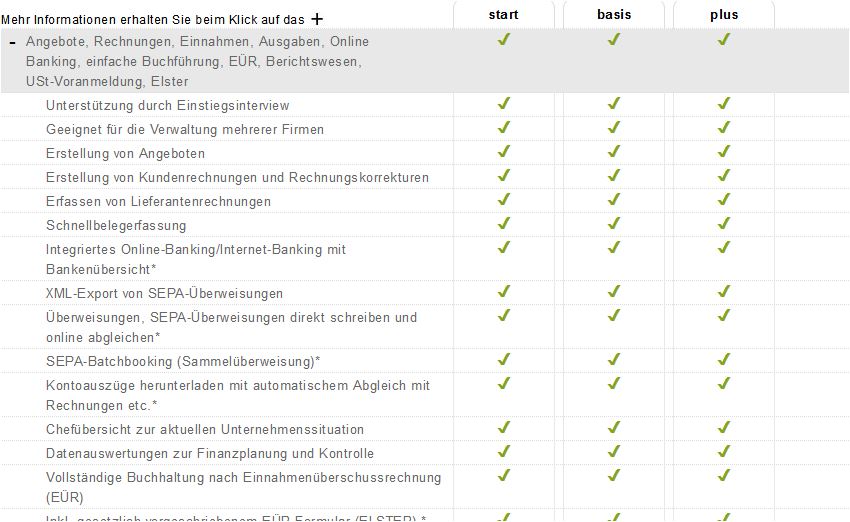The height and width of the screenshot is (522, 850).
Task: Click basis checkmark for SEPA-Batchbooking row
Action: (x=614, y=359)
